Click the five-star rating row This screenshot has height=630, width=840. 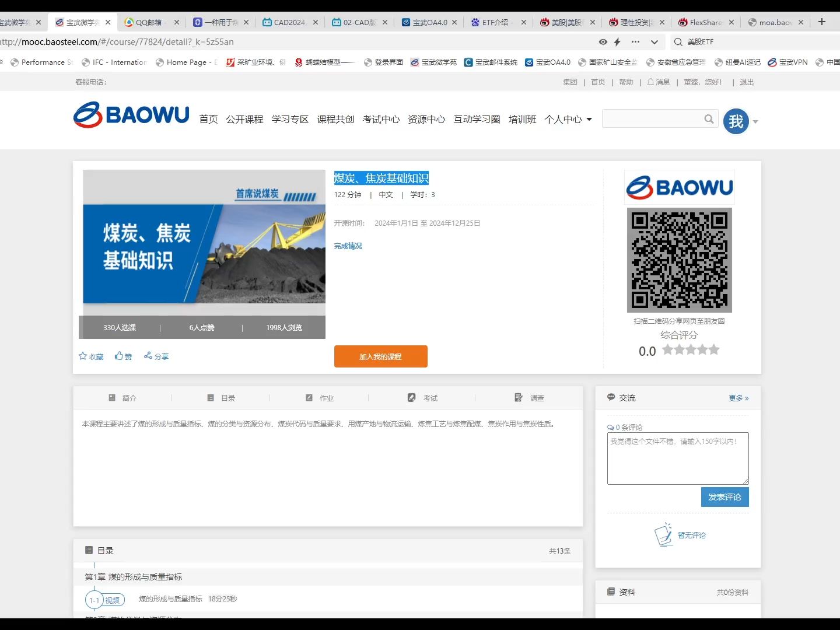(x=691, y=350)
